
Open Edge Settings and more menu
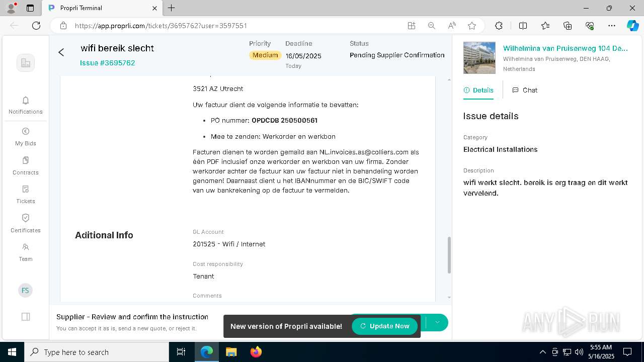click(612, 26)
